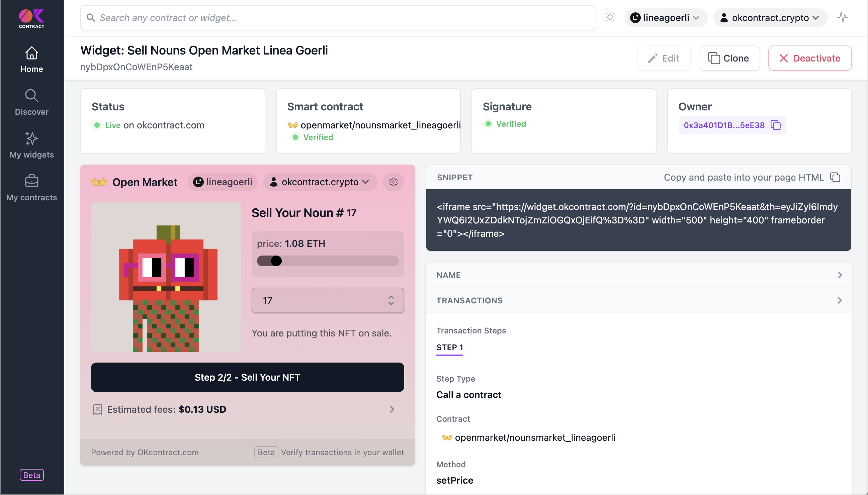The image size is (868, 495).
Task: Toggle light/dark theme sun icon
Action: coord(610,17)
